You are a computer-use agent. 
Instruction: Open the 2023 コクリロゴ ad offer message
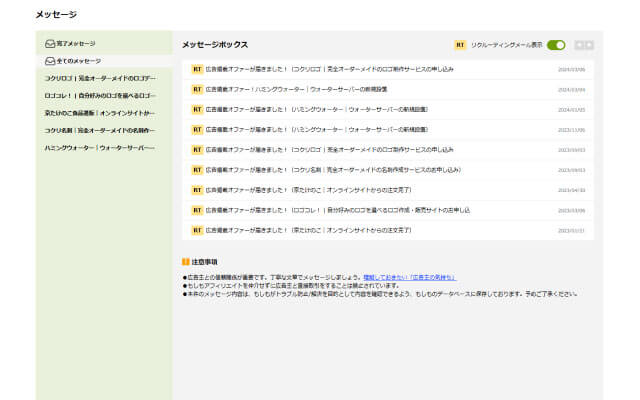click(388, 150)
